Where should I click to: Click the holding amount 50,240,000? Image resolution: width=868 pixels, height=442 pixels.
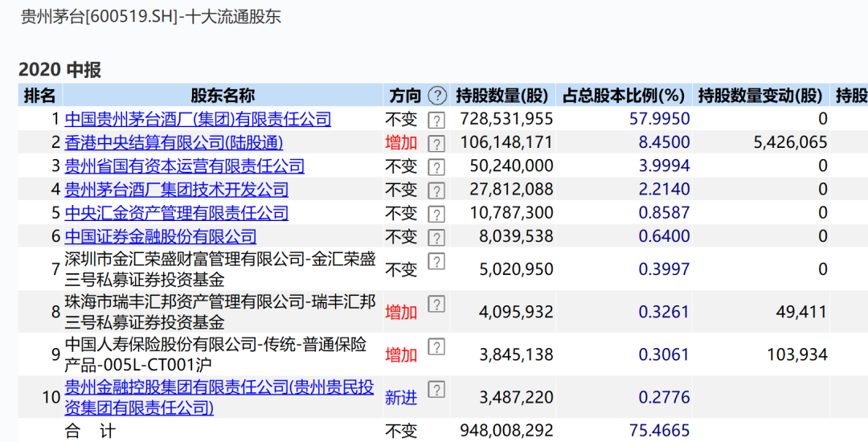[511, 166]
